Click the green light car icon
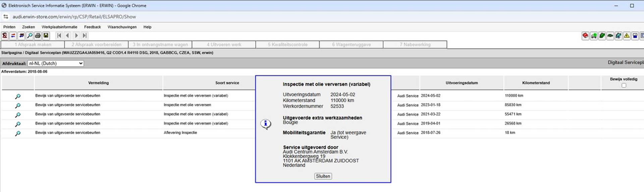 (x=594, y=36)
